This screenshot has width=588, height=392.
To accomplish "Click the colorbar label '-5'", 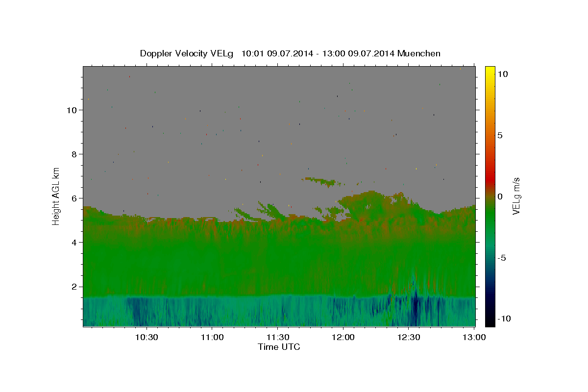I will (x=502, y=258).
